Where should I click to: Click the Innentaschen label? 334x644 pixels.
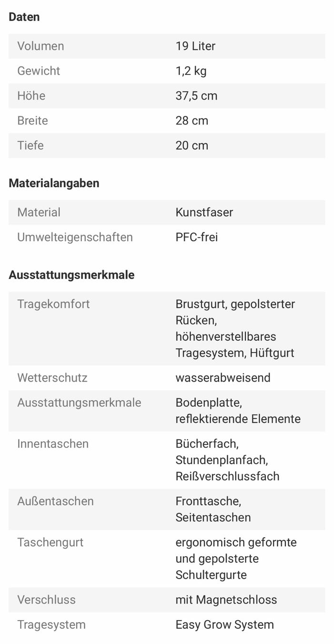pyautogui.click(x=53, y=444)
